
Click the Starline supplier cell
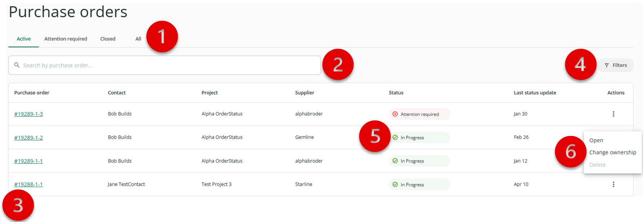click(303, 184)
